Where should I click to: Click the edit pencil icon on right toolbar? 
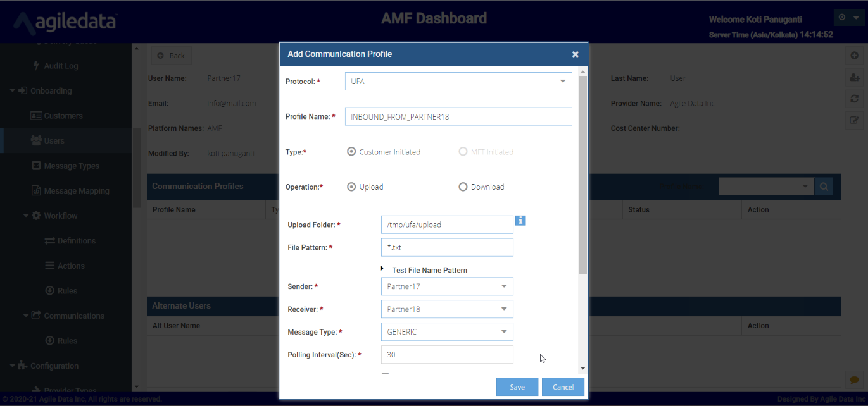[854, 120]
